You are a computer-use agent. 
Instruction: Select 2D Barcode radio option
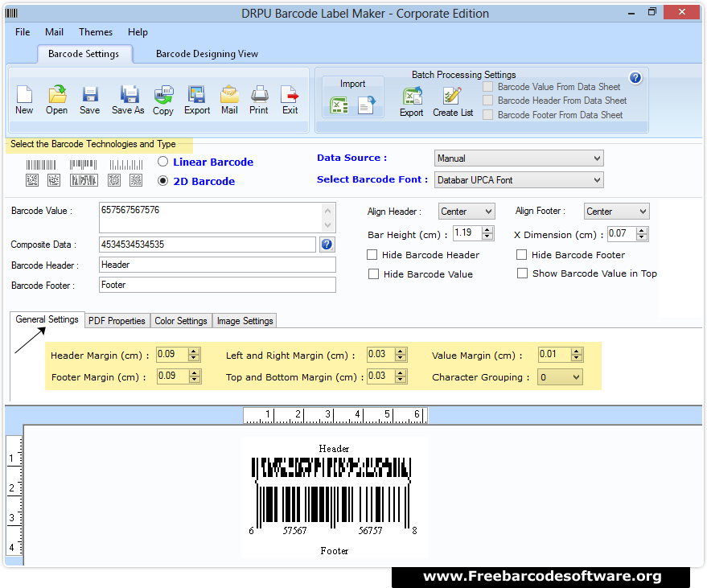click(162, 181)
